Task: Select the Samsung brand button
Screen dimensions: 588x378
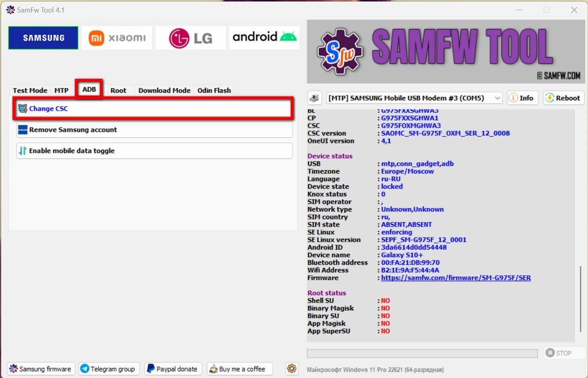Action: coord(43,38)
